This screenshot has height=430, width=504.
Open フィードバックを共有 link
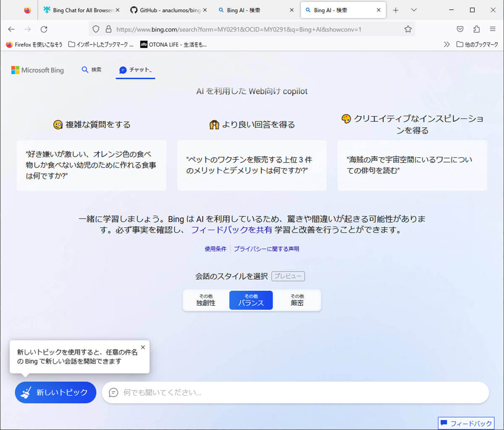pos(231,230)
